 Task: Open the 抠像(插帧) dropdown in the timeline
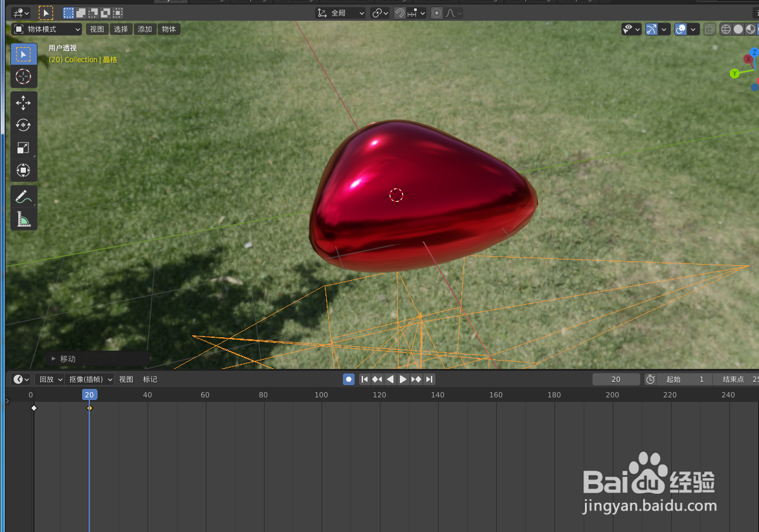click(89, 379)
